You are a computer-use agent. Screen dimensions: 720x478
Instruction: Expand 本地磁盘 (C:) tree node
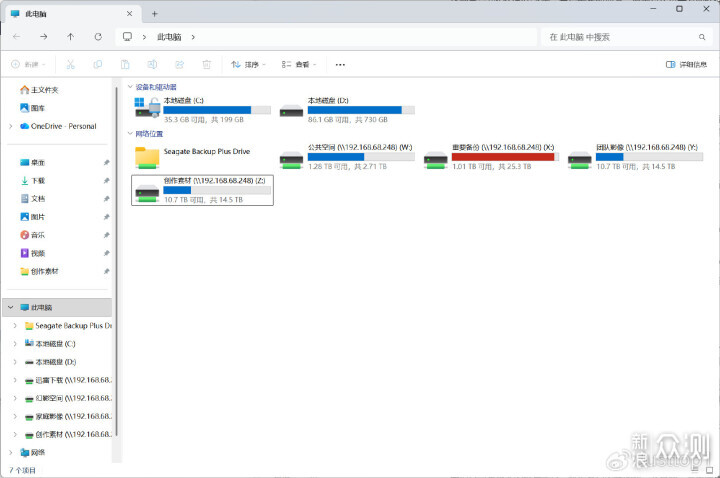click(15, 343)
